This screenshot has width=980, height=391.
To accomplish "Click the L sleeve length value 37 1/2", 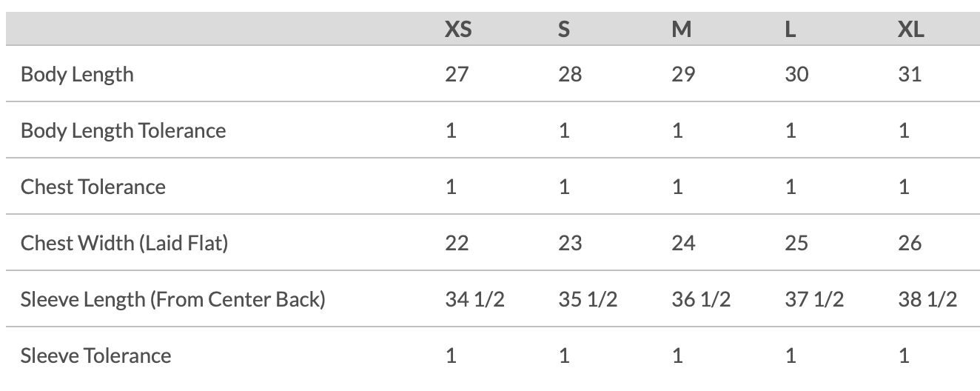I will pyautogui.click(x=814, y=299).
